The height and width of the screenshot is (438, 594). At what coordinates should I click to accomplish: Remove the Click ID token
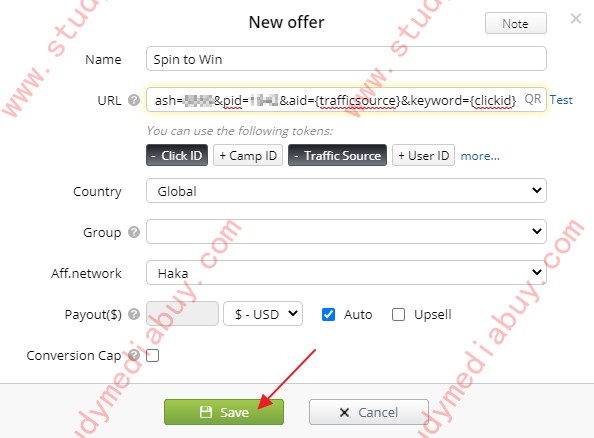tap(177, 155)
